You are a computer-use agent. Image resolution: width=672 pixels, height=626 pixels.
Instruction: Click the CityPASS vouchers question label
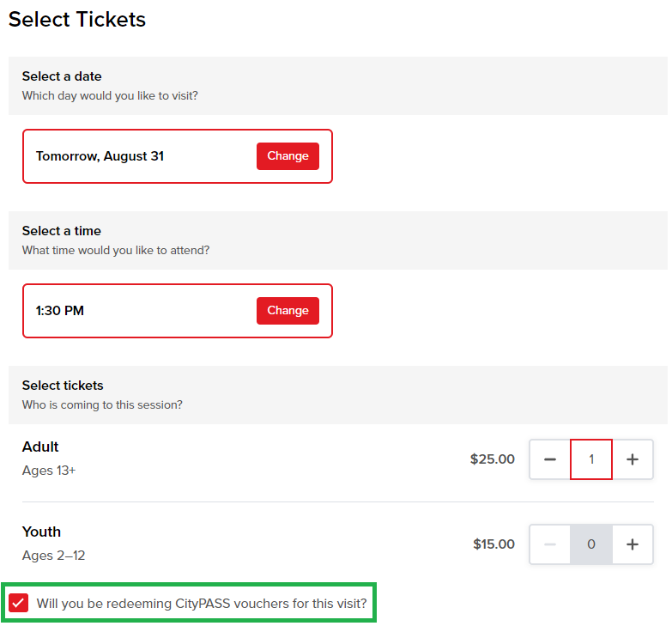[x=202, y=604]
